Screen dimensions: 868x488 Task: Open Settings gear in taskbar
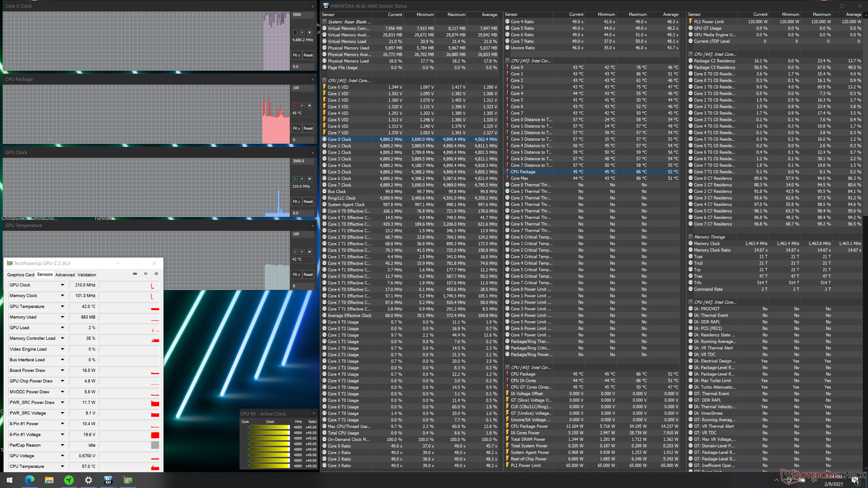click(89, 480)
